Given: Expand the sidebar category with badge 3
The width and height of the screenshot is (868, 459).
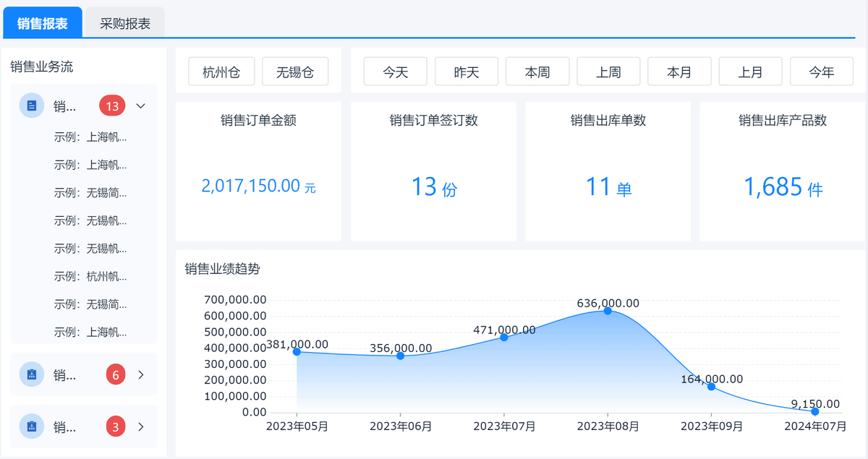Looking at the screenshot, I should pyautogui.click(x=141, y=426).
